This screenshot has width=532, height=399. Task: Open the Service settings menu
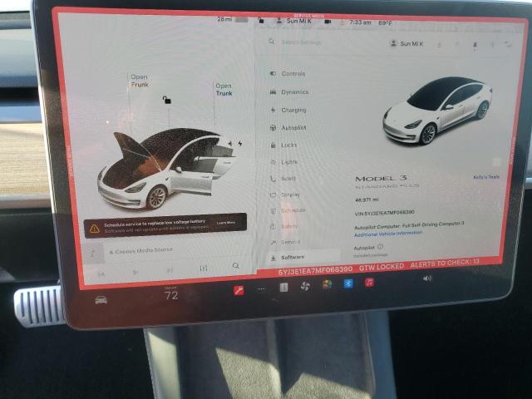[x=285, y=242]
